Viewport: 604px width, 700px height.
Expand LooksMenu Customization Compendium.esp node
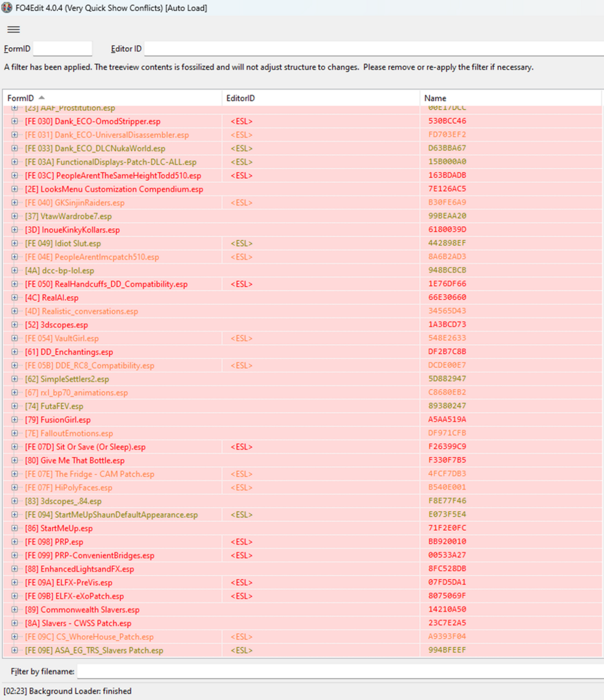coord(15,189)
